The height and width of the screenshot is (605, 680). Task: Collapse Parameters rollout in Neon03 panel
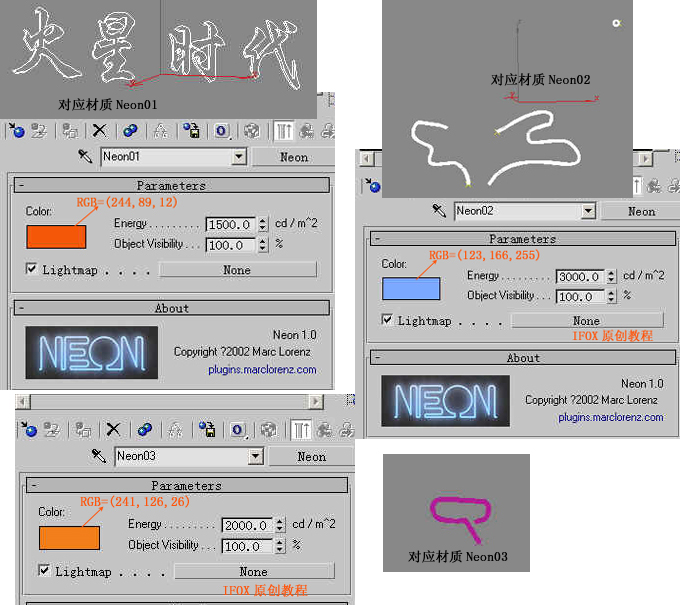[x=187, y=485]
